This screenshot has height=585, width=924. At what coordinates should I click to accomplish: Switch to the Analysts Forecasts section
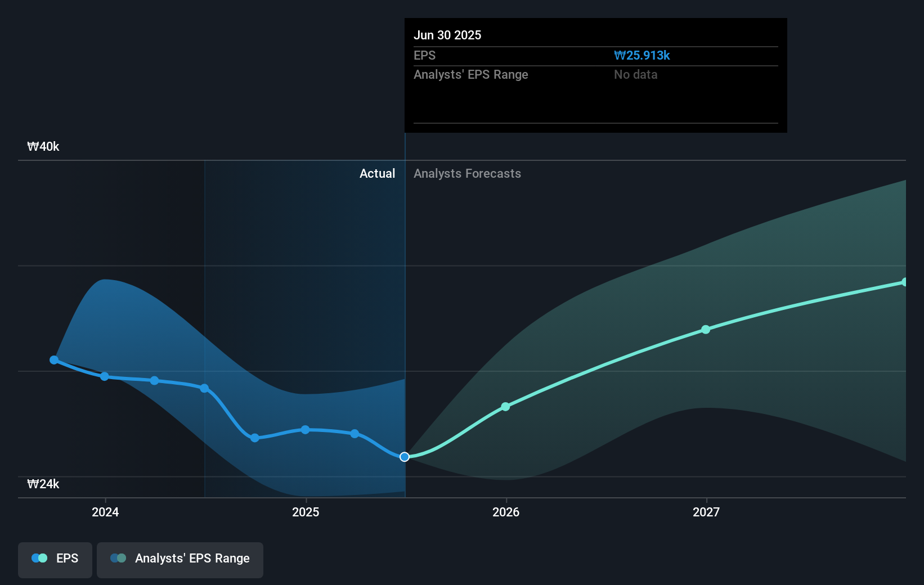(467, 173)
